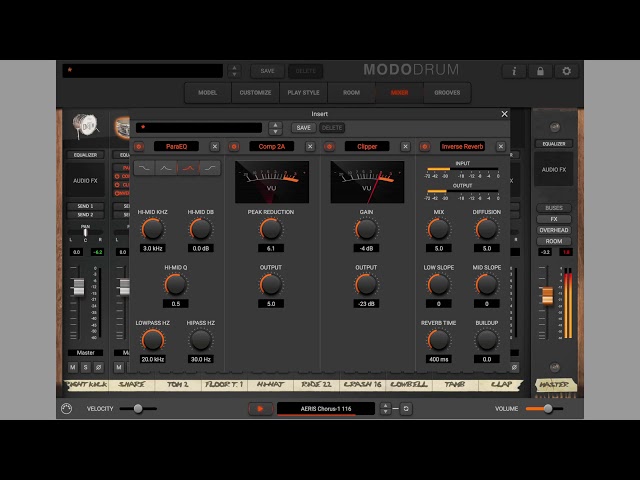Viewport: 640px width, 480px height.
Task: Select the MIXER tab
Action: [399, 93]
